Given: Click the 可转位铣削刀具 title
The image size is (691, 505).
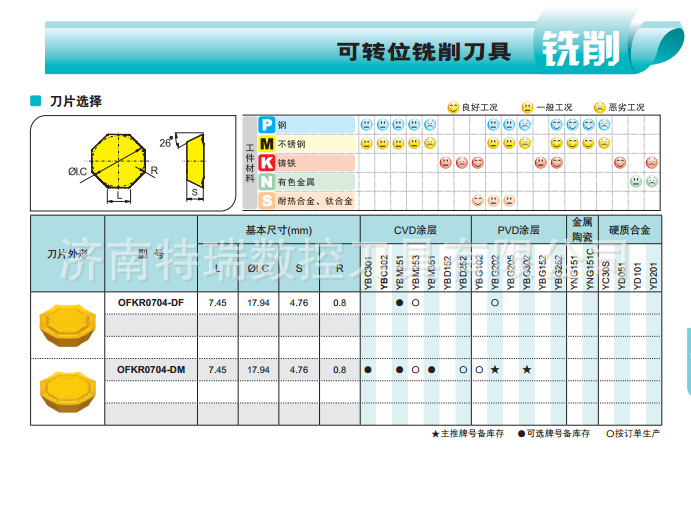Looking at the screenshot, I should click(424, 52).
